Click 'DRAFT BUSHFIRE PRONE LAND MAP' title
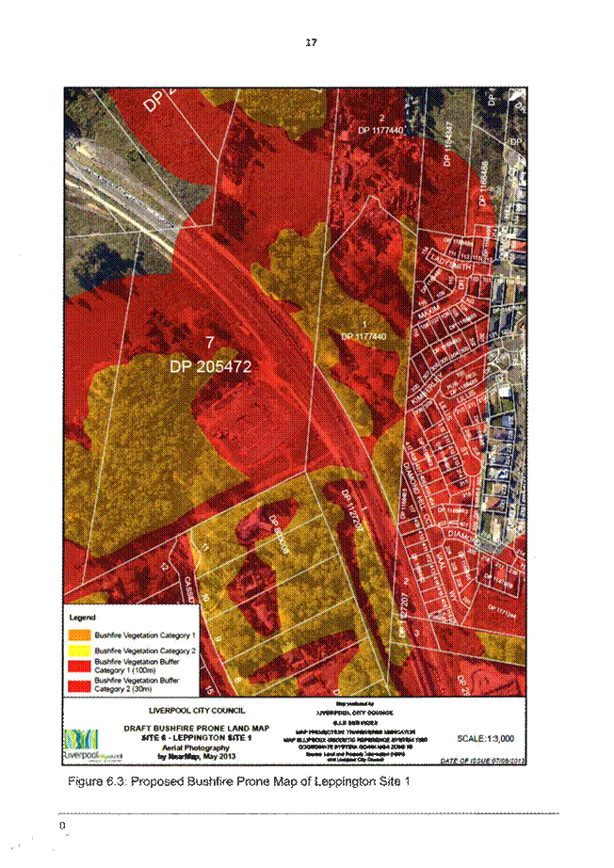Viewport: 614px width, 868px height. coord(197,728)
